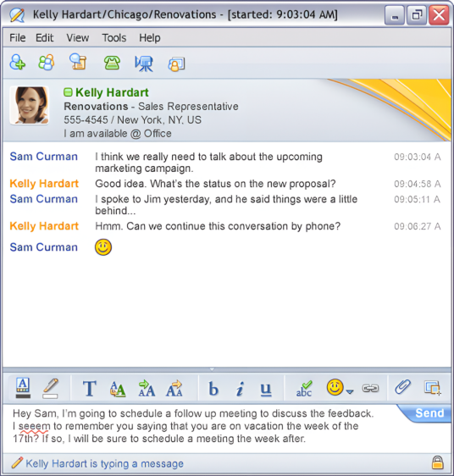454x476 pixels.
Task: Send the typed message
Action: pos(429,413)
